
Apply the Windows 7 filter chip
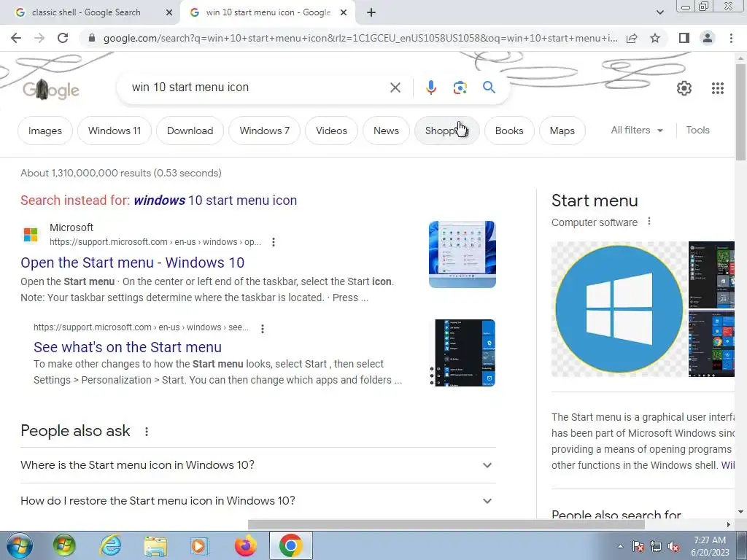[x=264, y=131]
